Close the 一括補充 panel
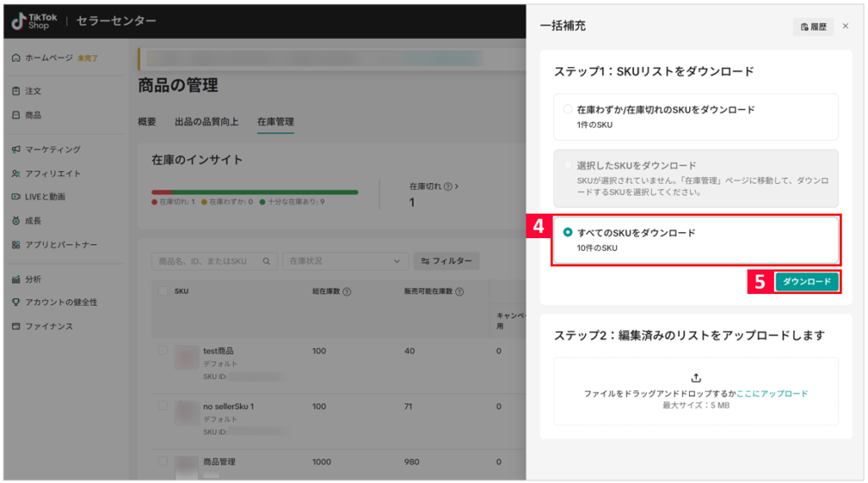 845,26
